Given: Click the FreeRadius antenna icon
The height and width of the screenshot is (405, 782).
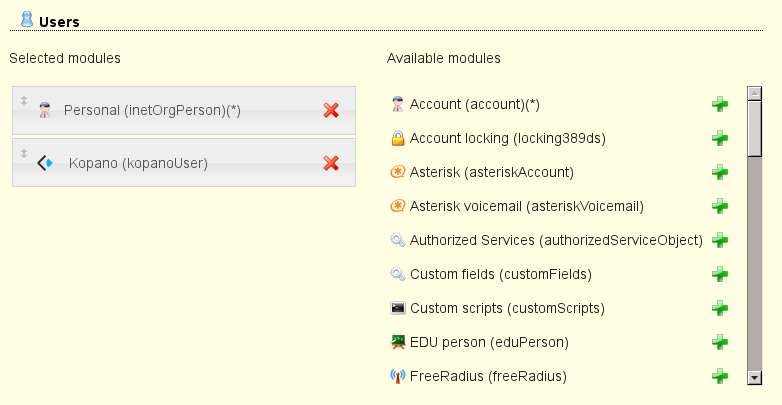Looking at the screenshot, I should tap(397, 377).
